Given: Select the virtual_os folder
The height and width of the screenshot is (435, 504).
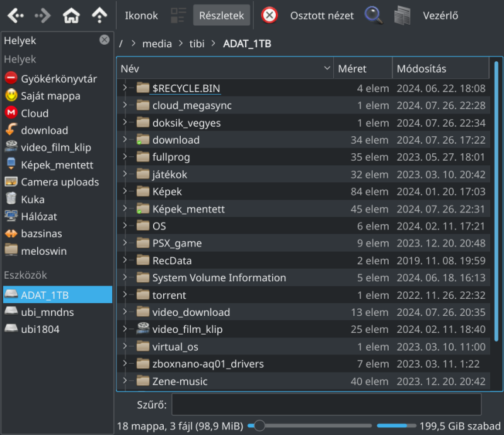Looking at the screenshot, I should 304,347.
